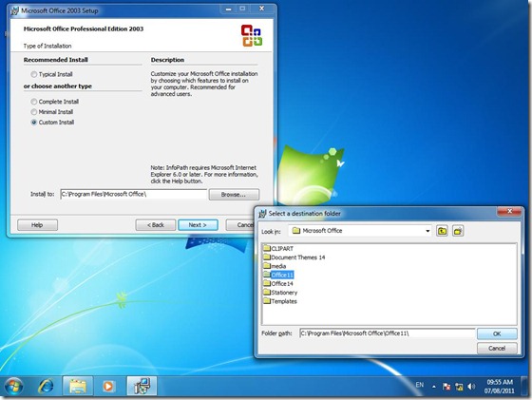Click into the Install to path field

(133, 194)
